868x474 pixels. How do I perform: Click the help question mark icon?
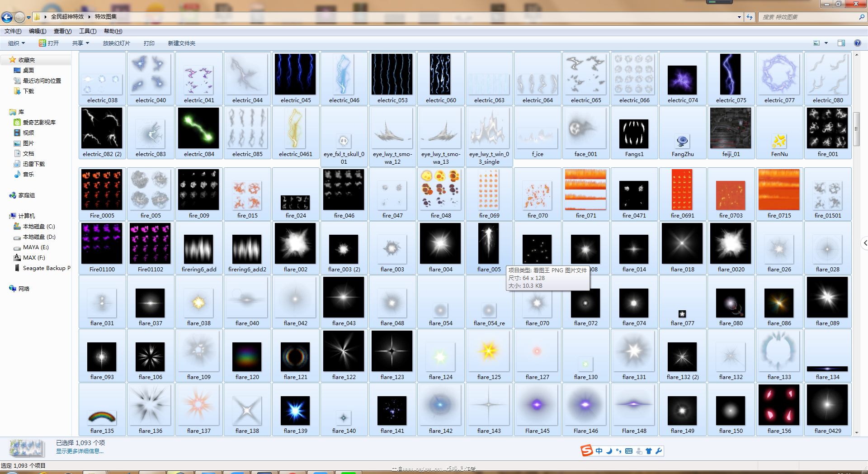pyautogui.click(x=858, y=43)
